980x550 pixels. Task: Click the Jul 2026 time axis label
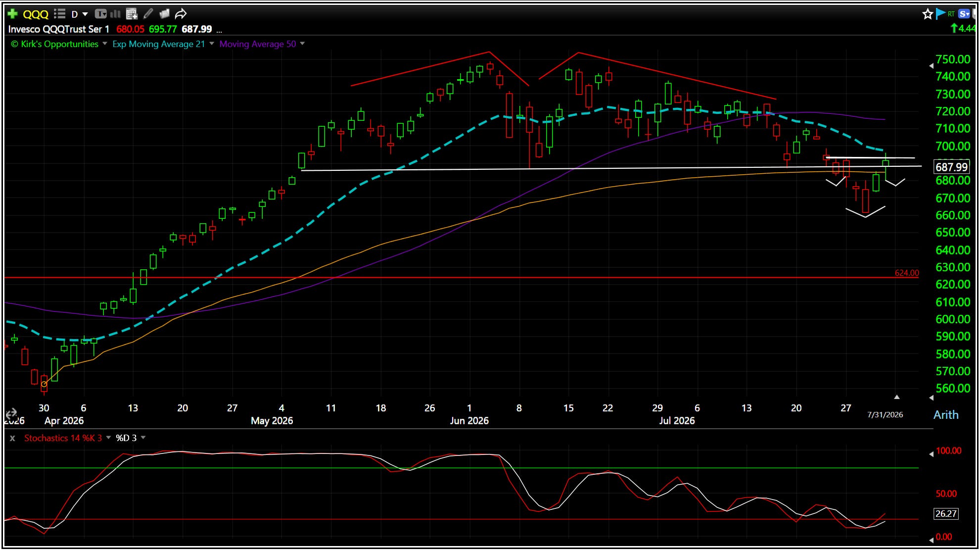677,421
